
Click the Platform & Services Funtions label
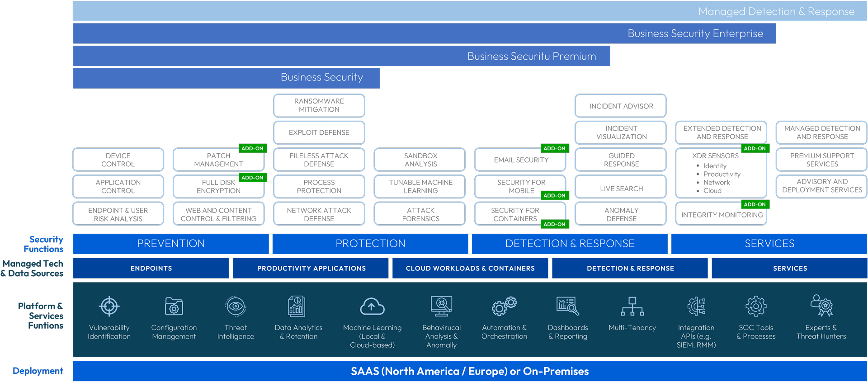point(41,316)
